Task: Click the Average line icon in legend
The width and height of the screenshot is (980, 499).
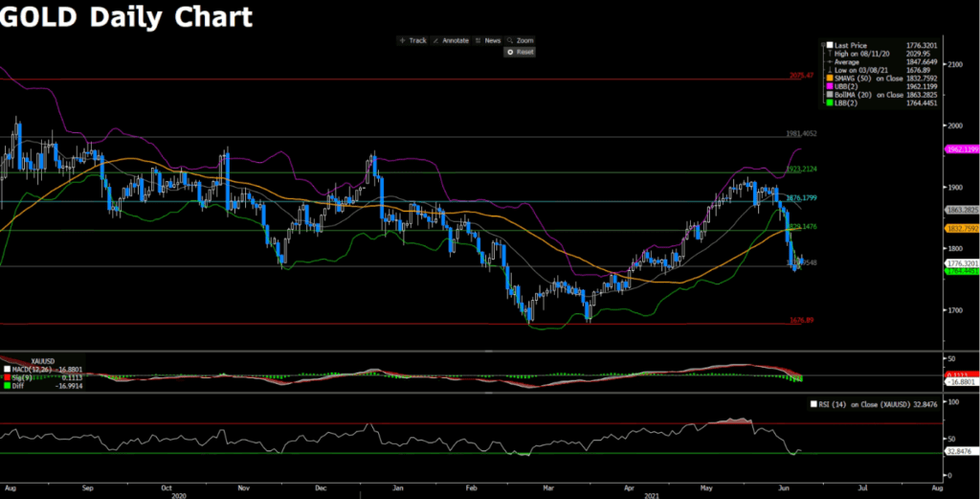Action: point(830,62)
